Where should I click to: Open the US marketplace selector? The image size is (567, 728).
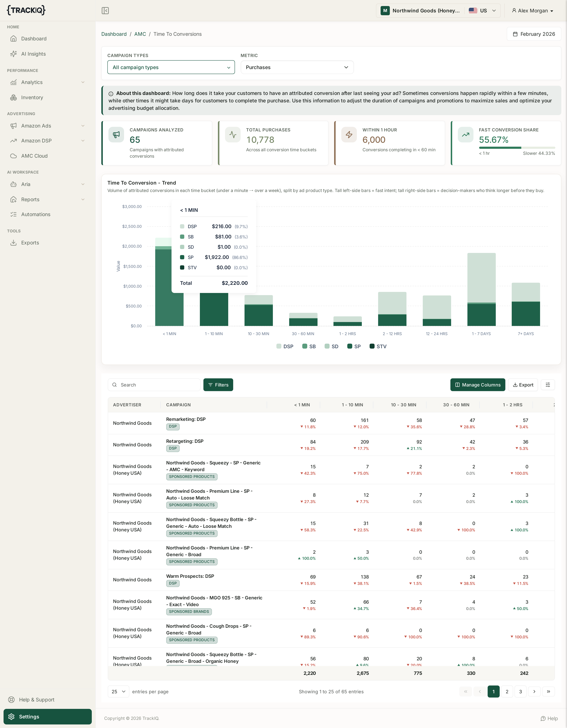pyautogui.click(x=482, y=11)
